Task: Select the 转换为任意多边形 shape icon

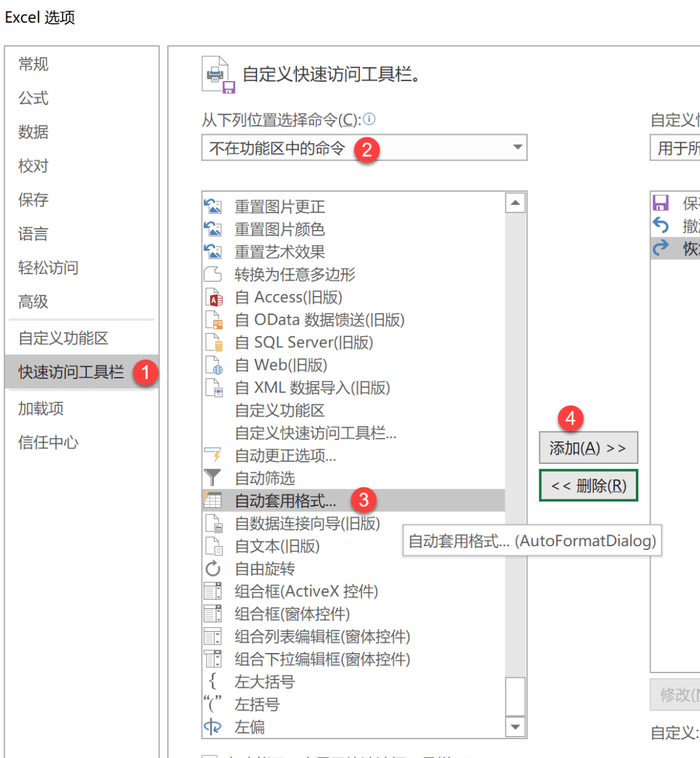Action: (213, 275)
